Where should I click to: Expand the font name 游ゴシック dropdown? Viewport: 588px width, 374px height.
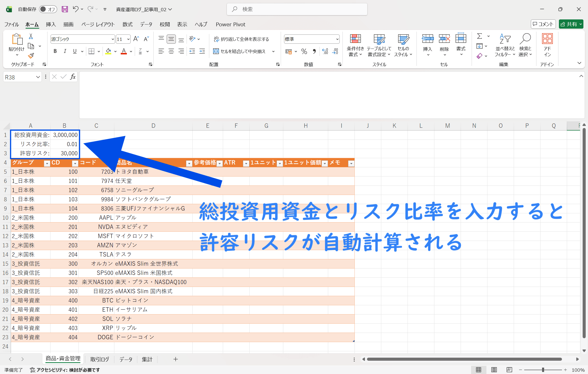coord(113,39)
